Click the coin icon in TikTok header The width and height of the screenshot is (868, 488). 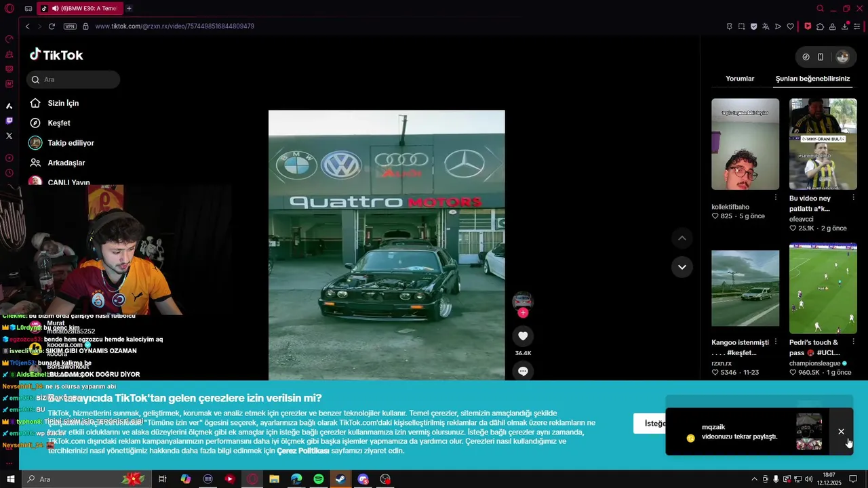click(806, 57)
